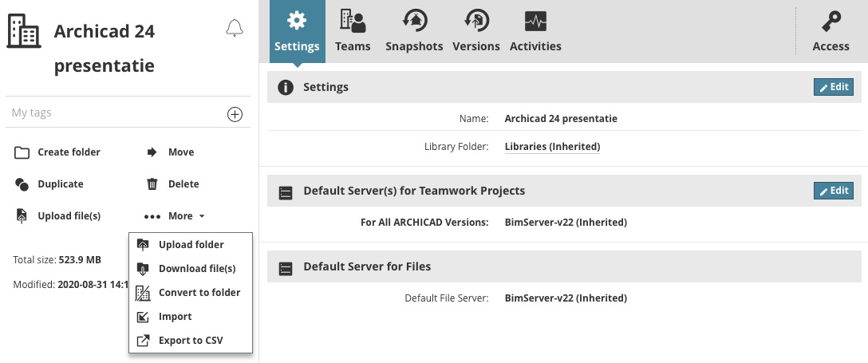Viewport: 868px width, 363px height.
Task: Click the Name value Archicad 24 presentatie
Action: 561,118
